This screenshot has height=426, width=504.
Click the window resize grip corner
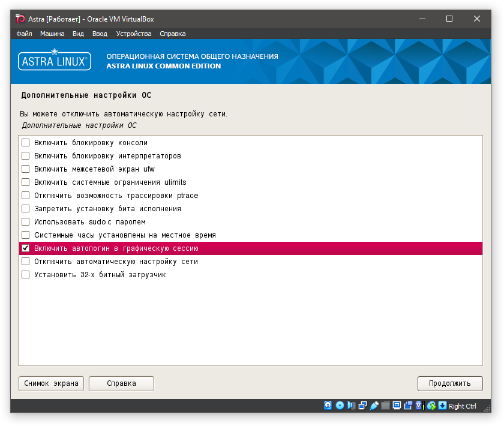click(487, 409)
